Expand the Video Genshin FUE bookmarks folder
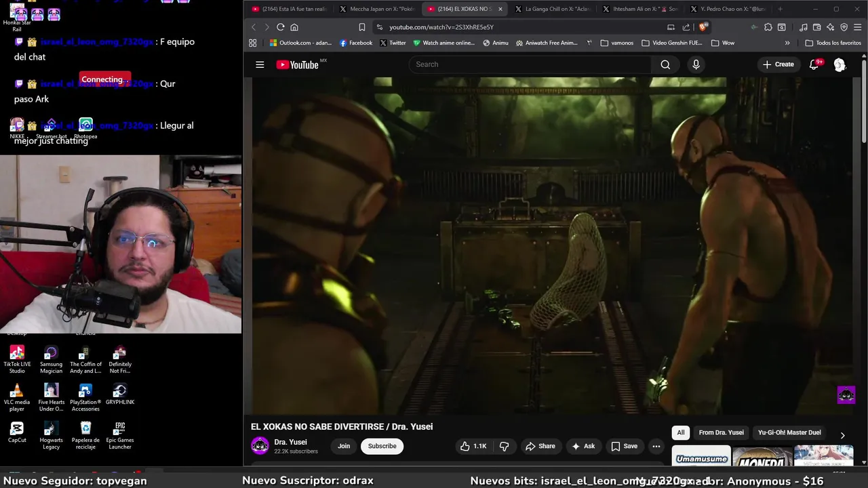 coord(672,43)
